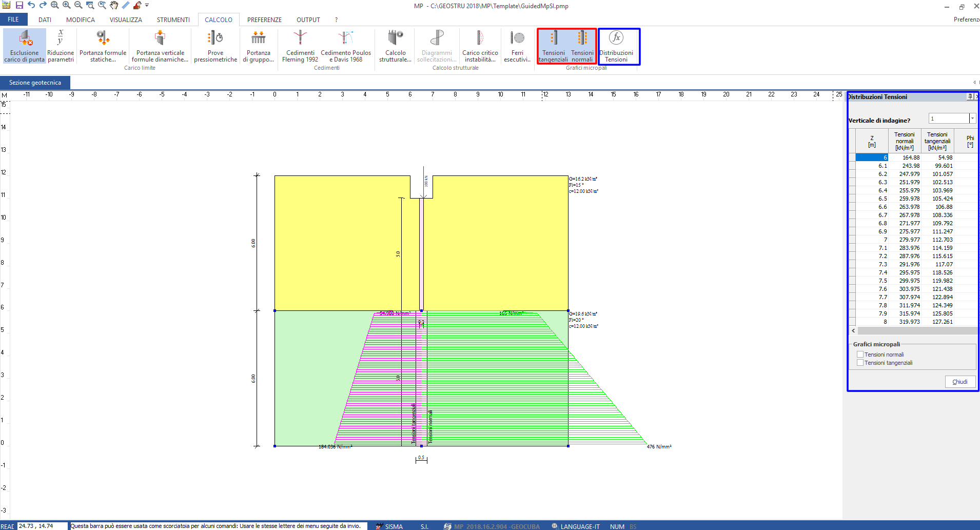Click SISMA in status bar

pos(389,526)
